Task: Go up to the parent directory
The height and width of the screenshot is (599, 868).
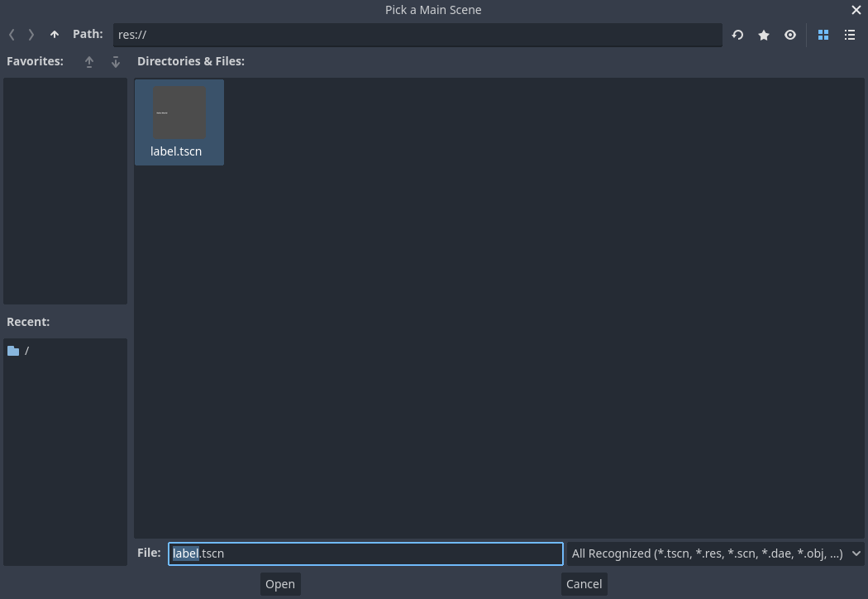Action: pos(54,35)
